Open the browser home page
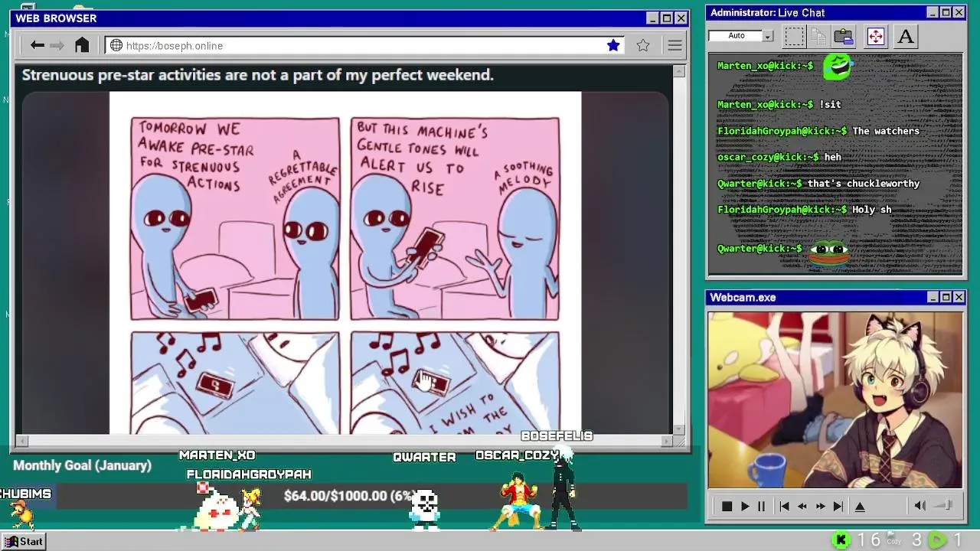Image resolution: width=980 pixels, height=551 pixels. [82, 45]
